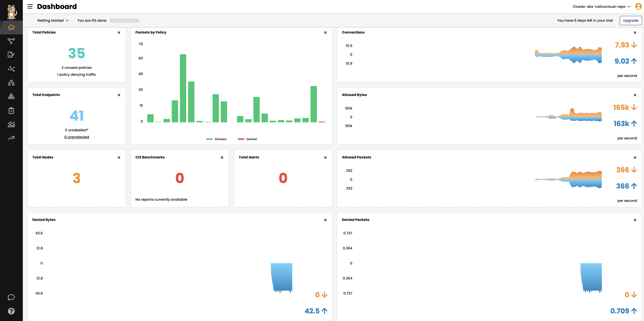The width and height of the screenshot is (644, 321).
Task: Click 'You have 6 days left in your trial'
Action: pyautogui.click(x=585, y=21)
